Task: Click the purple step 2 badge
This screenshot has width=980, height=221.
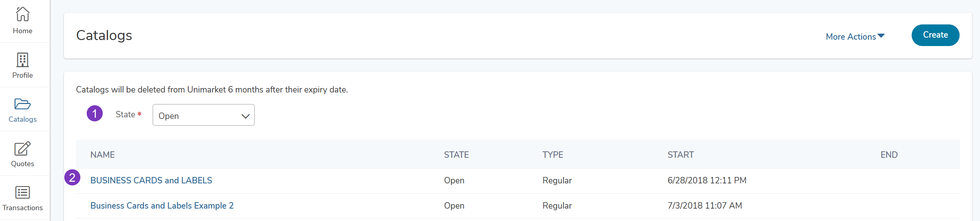Action: coord(72,177)
